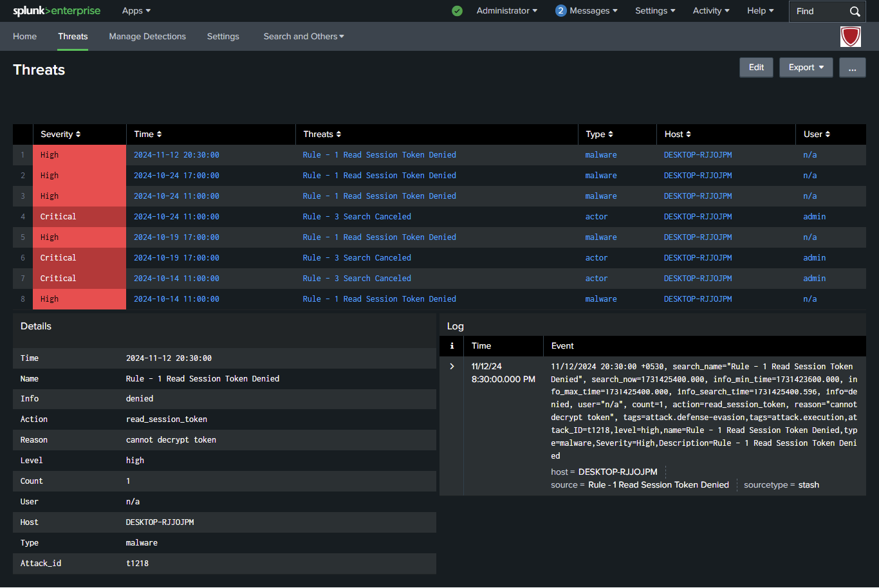Image resolution: width=879 pixels, height=588 pixels.
Task: Click threat name in row 8
Action: pyautogui.click(x=380, y=299)
